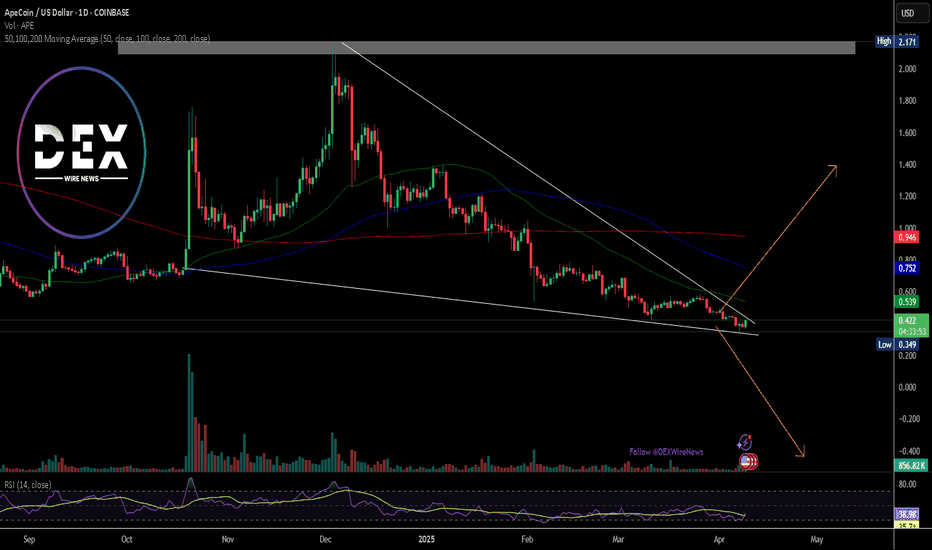Click the May label on time axis

click(817, 539)
